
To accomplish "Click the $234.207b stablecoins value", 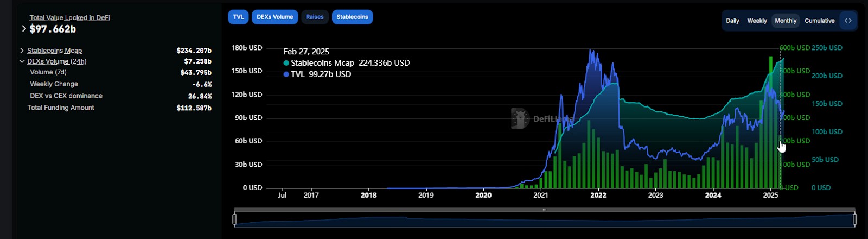I will [194, 51].
